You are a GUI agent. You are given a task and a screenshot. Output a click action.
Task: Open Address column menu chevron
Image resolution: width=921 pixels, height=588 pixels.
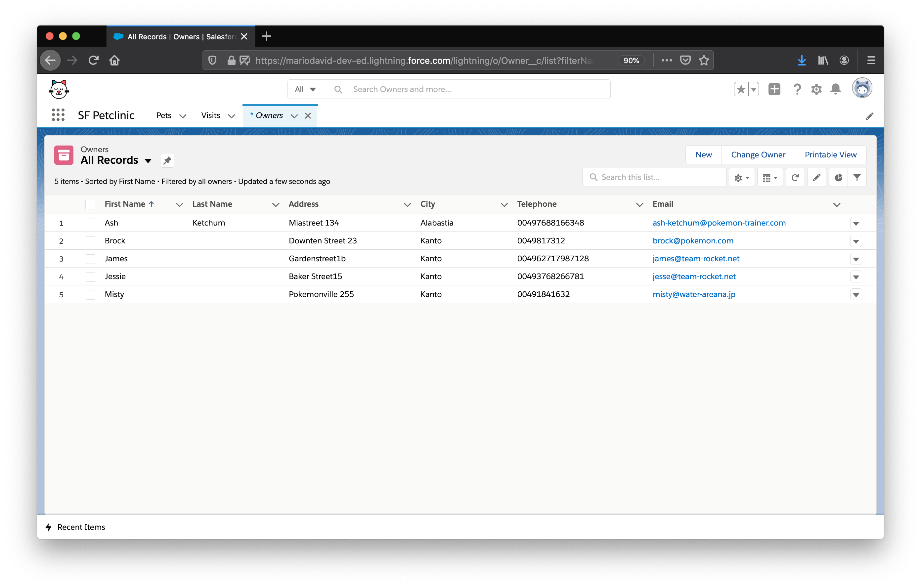[407, 204]
